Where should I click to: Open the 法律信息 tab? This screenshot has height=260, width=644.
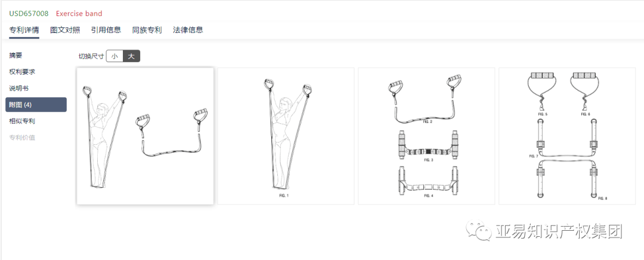(x=188, y=30)
